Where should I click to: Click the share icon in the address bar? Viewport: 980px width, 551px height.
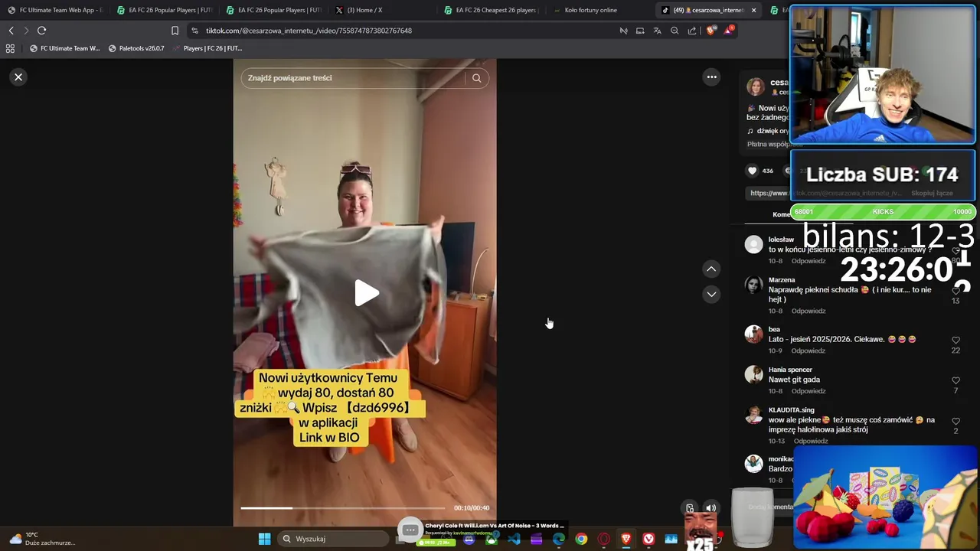(x=692, y=31)
